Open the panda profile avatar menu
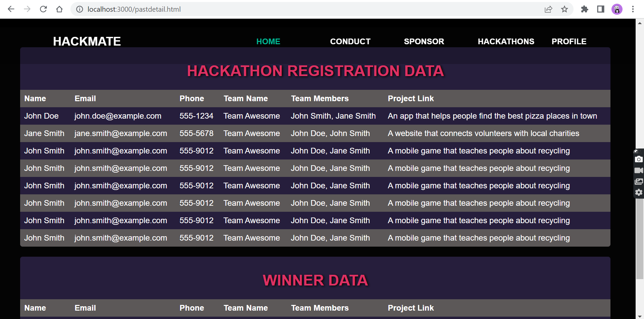 click(616, 9)
